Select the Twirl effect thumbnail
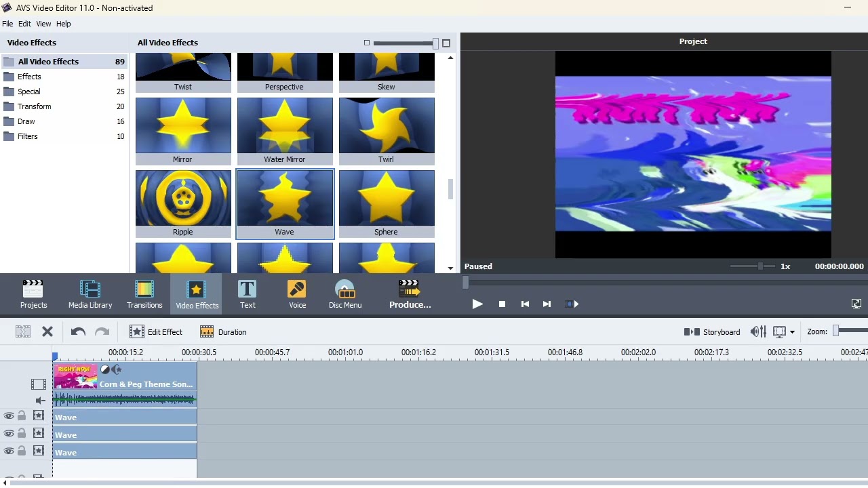868x488 pixels. (x=387, y=131)
